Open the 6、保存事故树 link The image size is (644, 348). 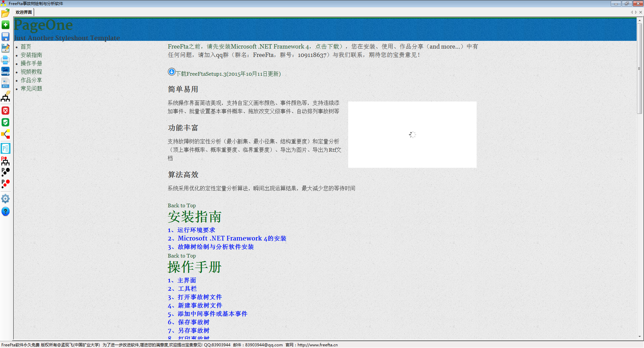point(189,322)
